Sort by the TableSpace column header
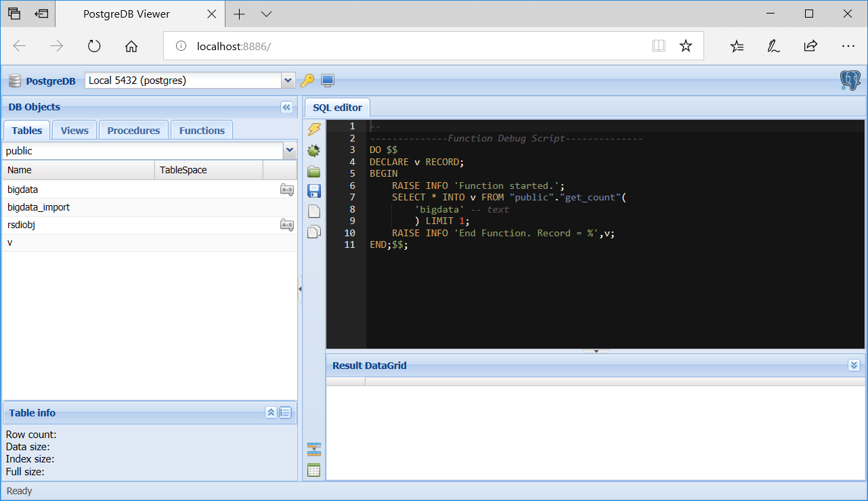868x501 pixels. click(x=209, y=170)
